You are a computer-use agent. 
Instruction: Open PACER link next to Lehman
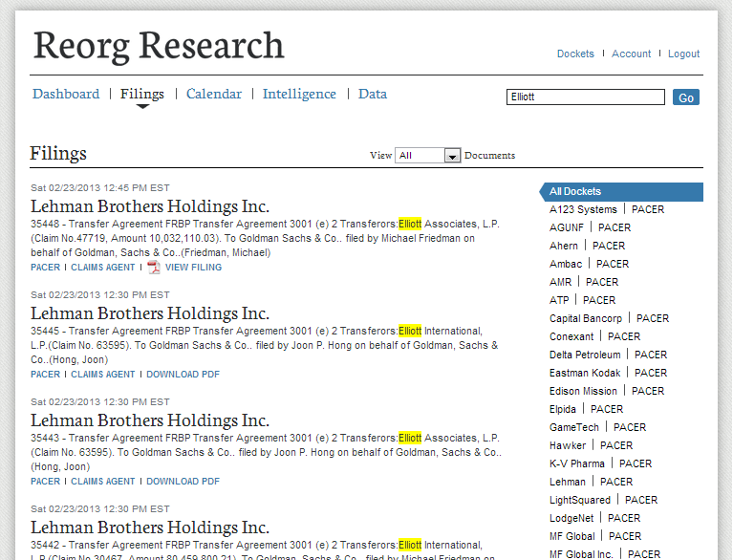click(616, 482)
